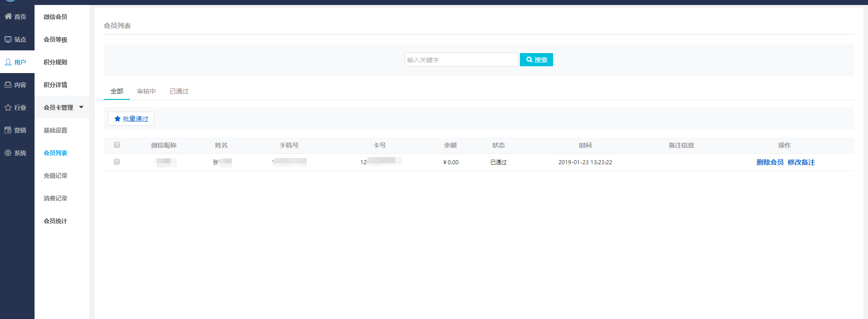Toggle the select-all checkbox in table header
Viewport: 868px width, 319px height.
point(117,145)
